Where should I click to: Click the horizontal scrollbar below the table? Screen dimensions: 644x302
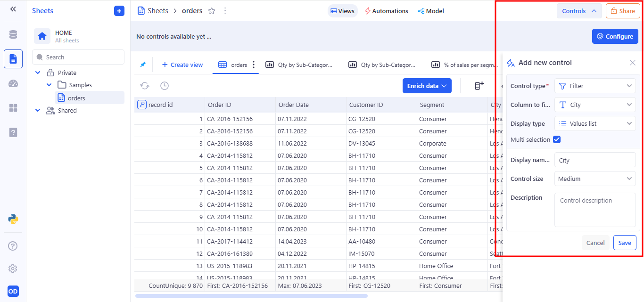click(251, 296)
